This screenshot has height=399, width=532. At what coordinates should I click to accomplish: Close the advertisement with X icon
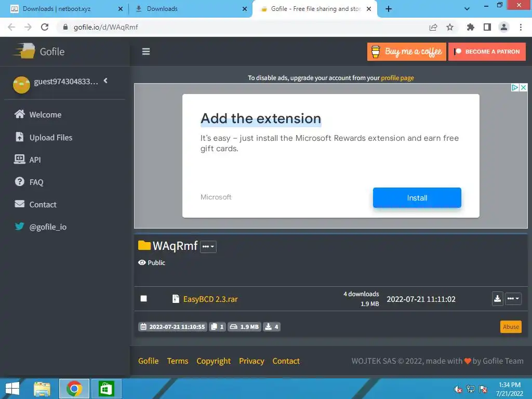click(524, 87)
